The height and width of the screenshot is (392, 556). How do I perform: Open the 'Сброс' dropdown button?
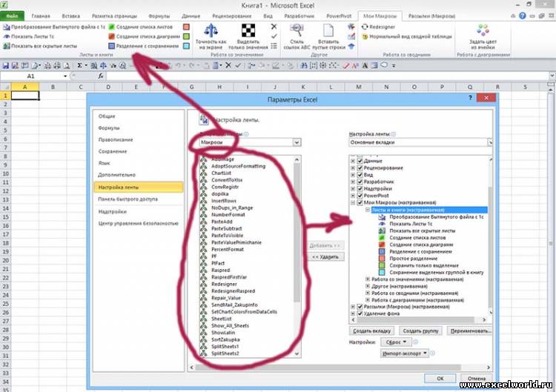pyautogui.click(x=396, y=342)
